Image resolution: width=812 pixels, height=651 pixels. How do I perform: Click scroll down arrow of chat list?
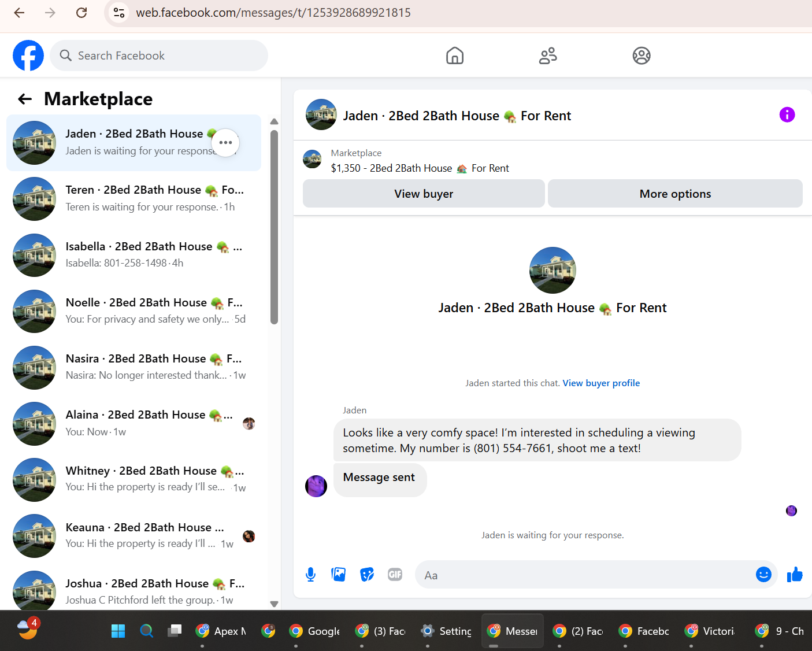[x=274, y=604]
